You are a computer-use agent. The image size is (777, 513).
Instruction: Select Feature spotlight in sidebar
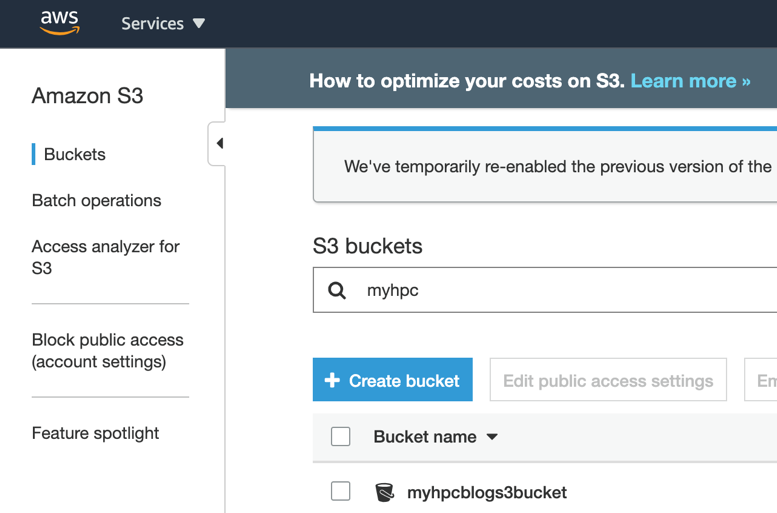[95, 433]
